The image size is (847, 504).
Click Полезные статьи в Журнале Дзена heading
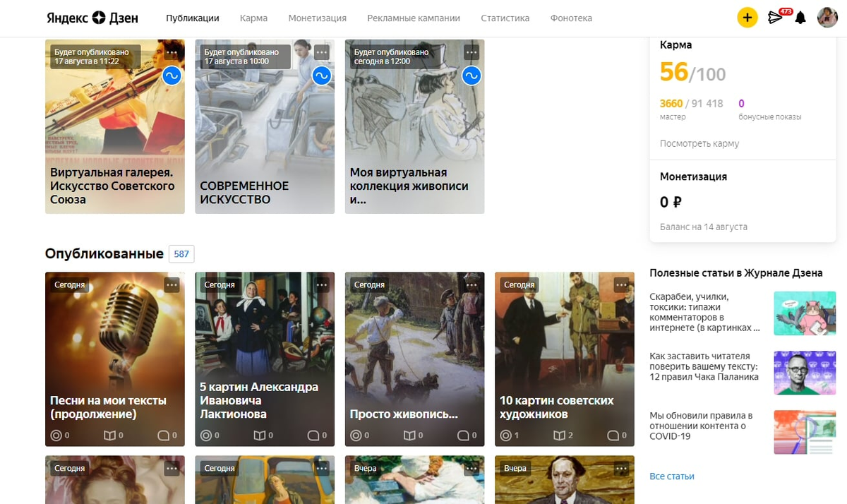click(x=736, y=273)
